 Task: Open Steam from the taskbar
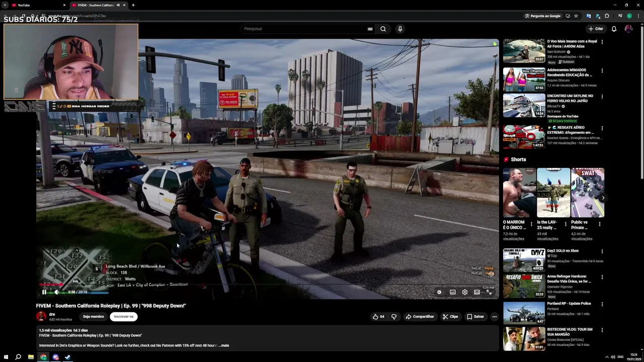coord(68,357)
